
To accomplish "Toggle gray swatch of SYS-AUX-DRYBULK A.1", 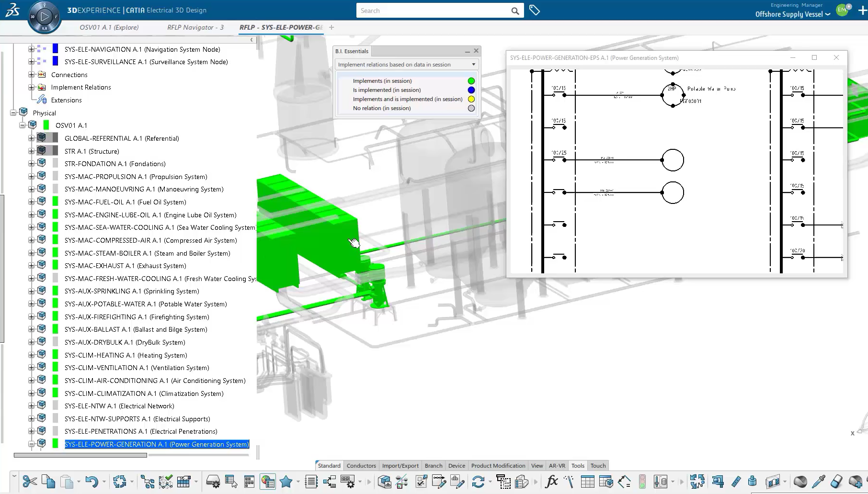I will (x=55, y=342).
